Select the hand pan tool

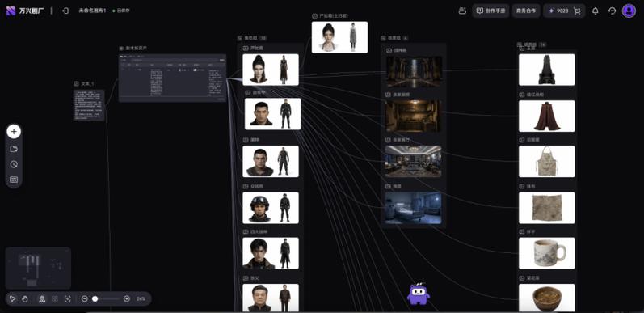point(25,299)
